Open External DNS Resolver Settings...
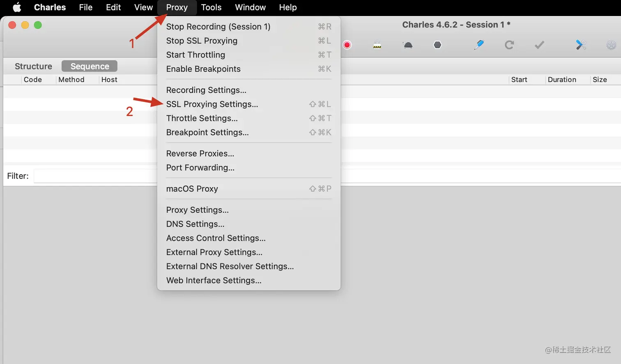The height and width of the screenshot is (364, 621). 248,266
